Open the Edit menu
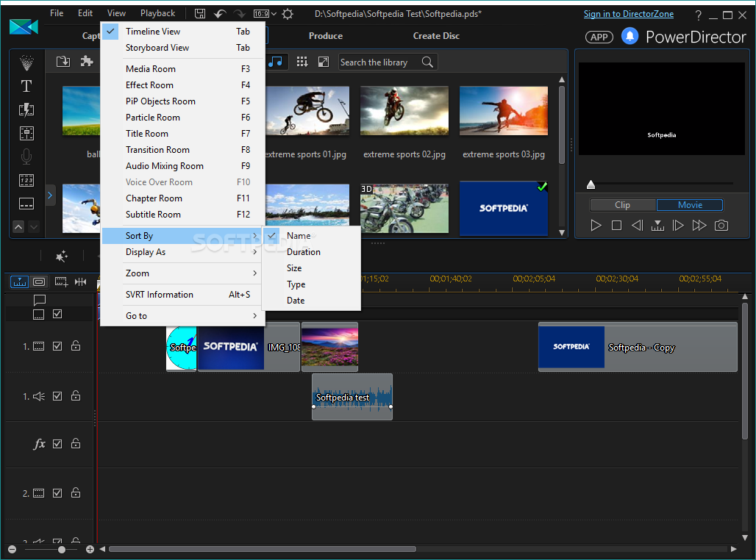The height and width of the screenshot is (560, 756). [x=85, y=13]
